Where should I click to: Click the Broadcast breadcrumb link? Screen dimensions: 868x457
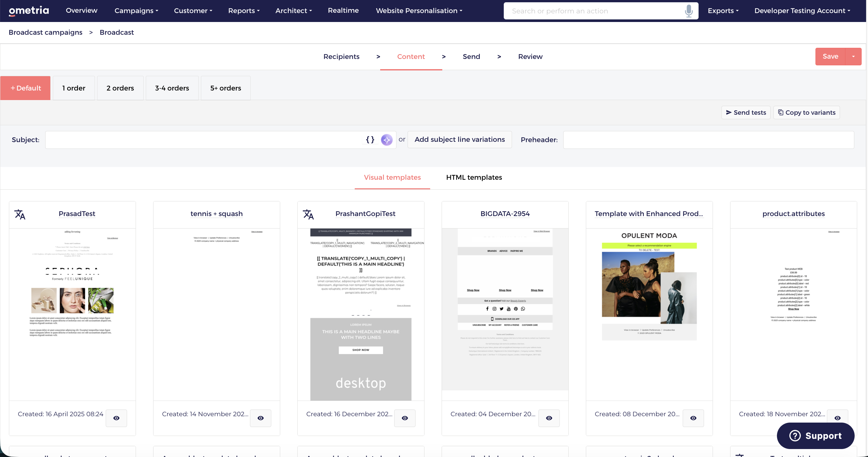[117, 33]
